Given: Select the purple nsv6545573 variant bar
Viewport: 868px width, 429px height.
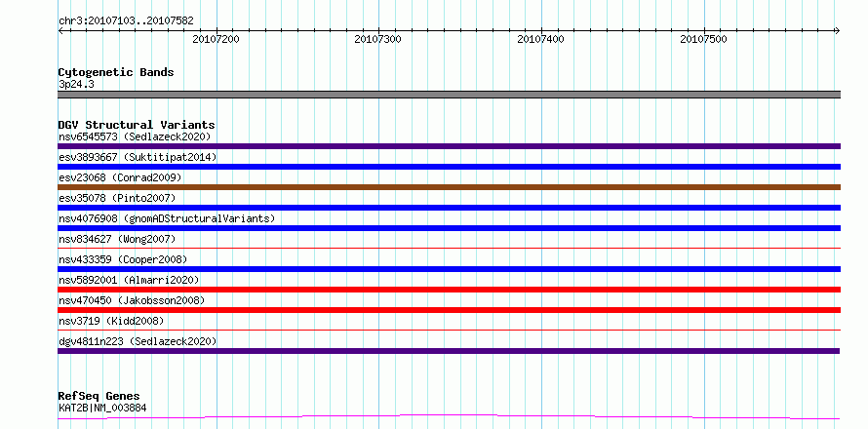Looking at the screenshot, I should coord(449,146).
